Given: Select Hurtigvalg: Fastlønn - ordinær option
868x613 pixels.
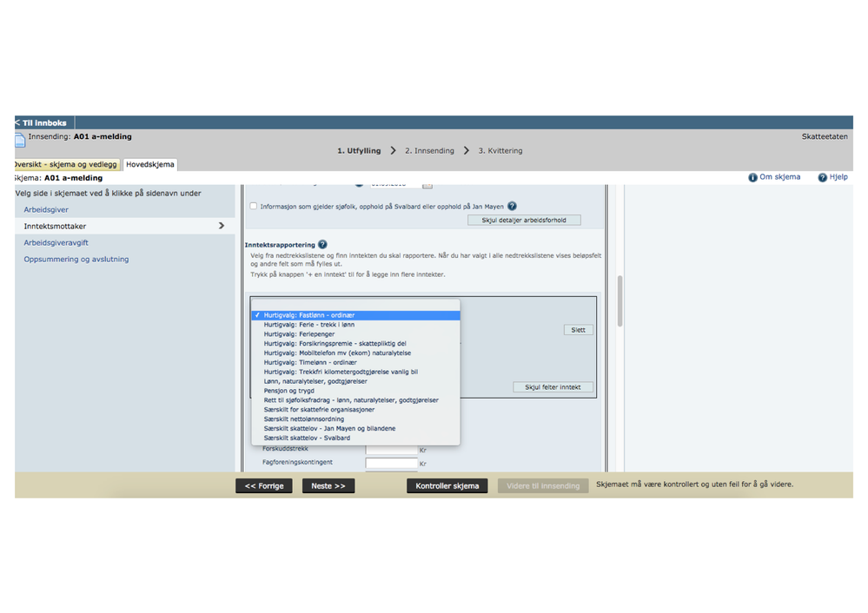Looking at the screenshot, I should coord(355,315).
